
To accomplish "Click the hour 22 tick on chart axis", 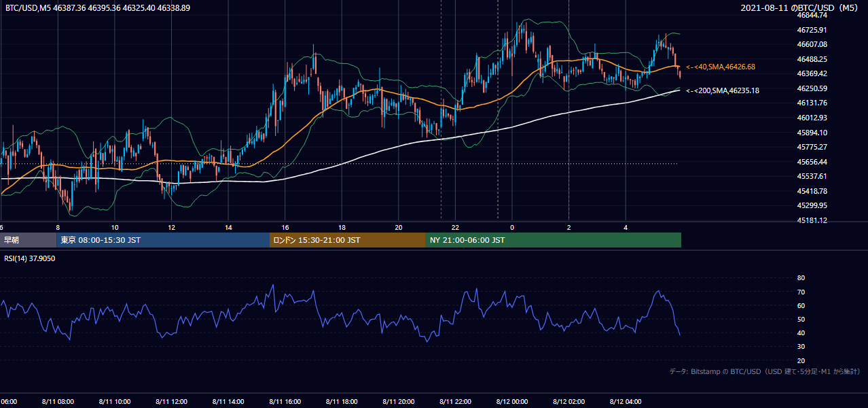I will (x=455, y=227).
